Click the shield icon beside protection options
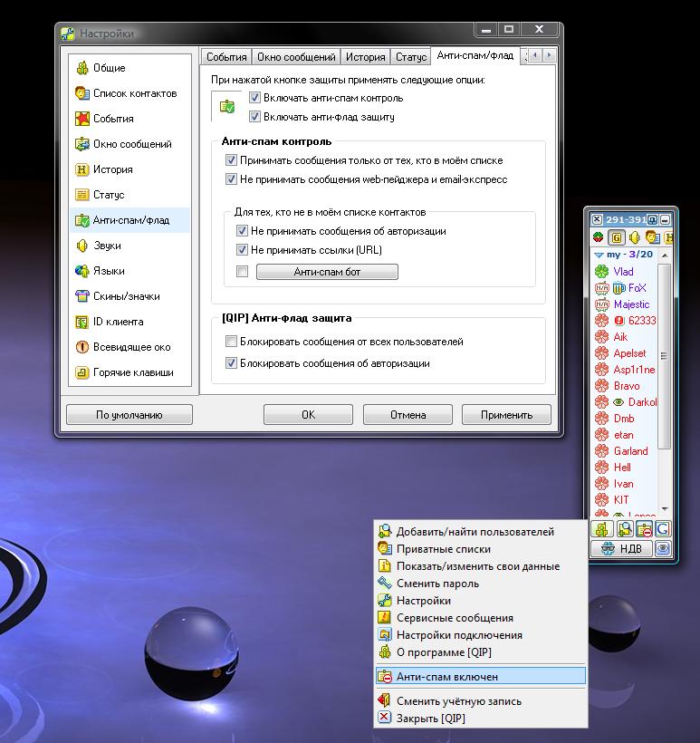Image resolution: width=700 pixels, height=743 pixels. click(227, 107)
